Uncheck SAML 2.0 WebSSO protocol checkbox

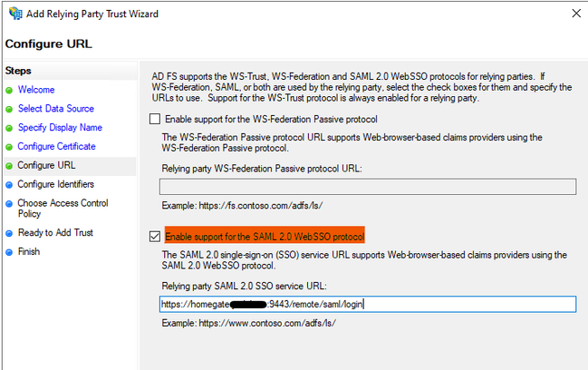155,237
